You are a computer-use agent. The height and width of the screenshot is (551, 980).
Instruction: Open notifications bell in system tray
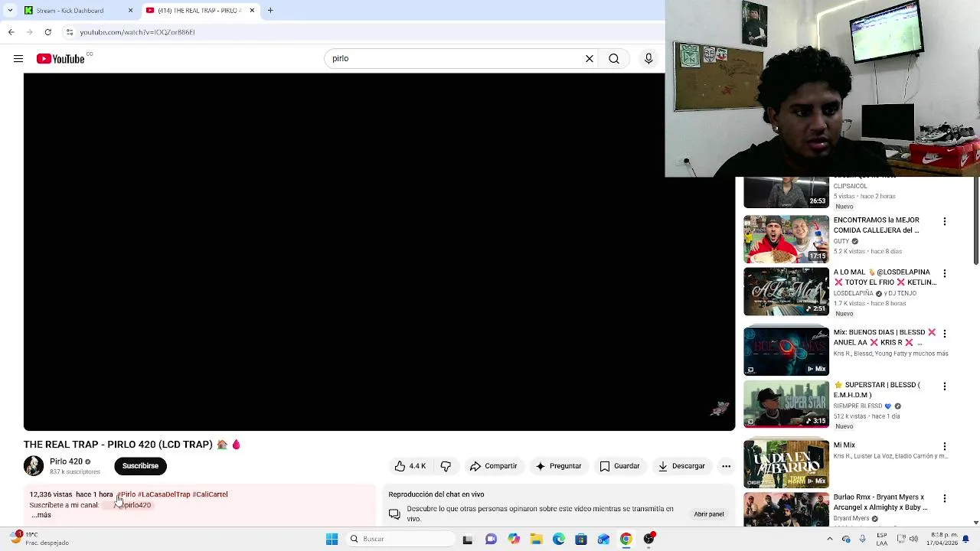coord(965,539)
